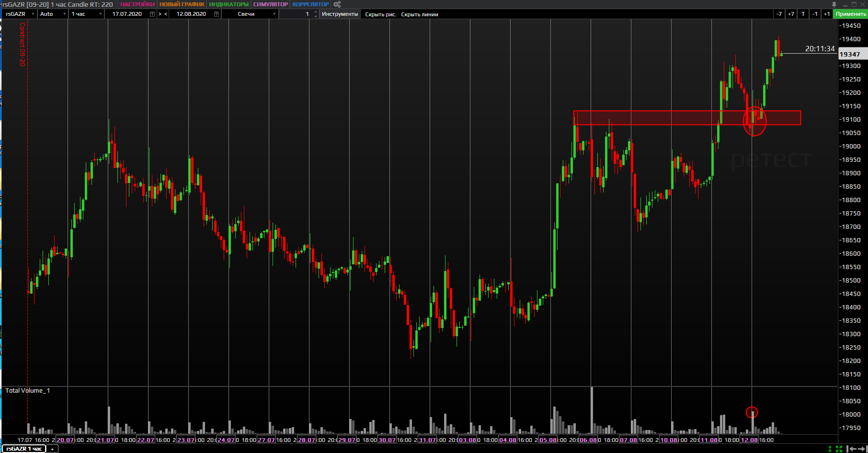This screenshot has height=453, width=868.
Task: Open the КОРРЕЛЯТОР menu
Action: (310, 4)
